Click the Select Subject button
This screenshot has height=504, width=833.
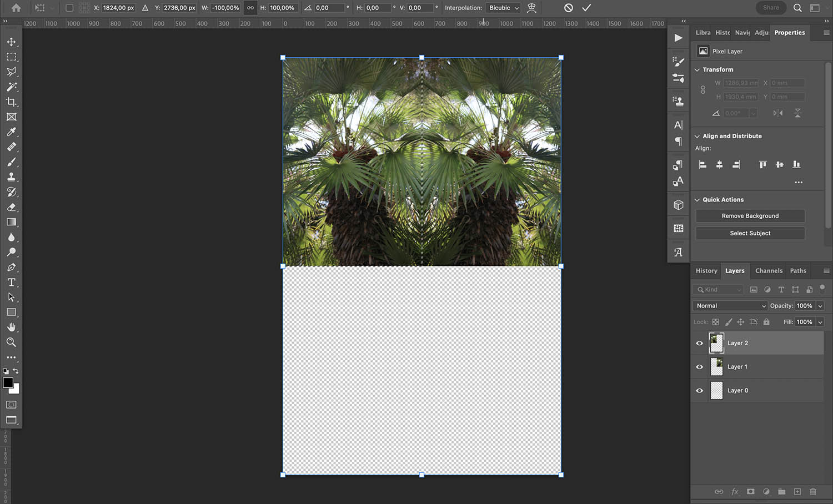tap(750, 233)
